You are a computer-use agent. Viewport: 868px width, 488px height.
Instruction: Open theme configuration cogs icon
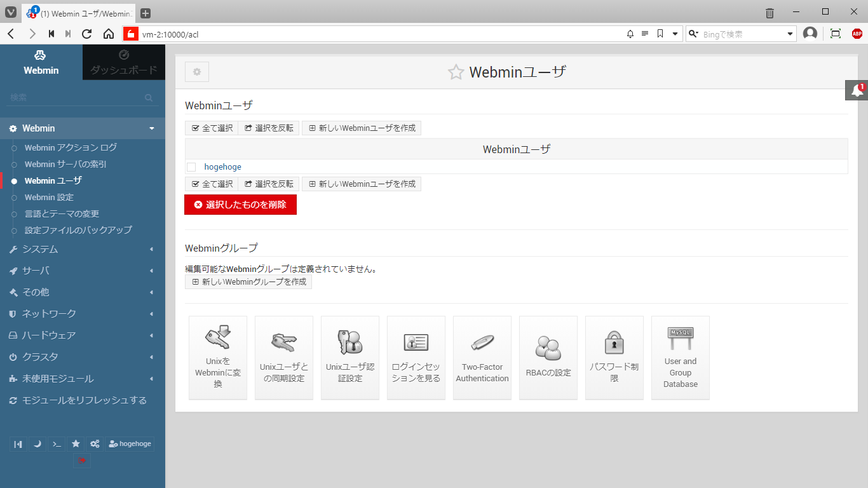(95, 444)
